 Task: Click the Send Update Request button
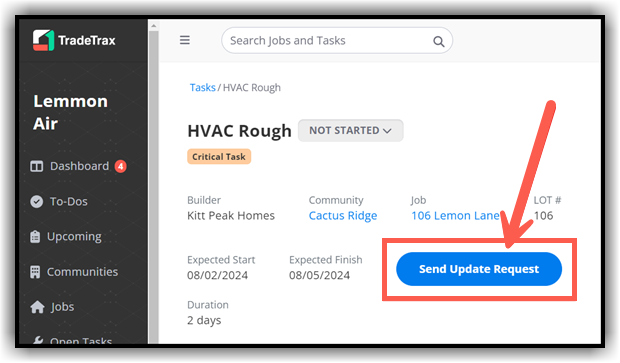click(x=479, y=269)
